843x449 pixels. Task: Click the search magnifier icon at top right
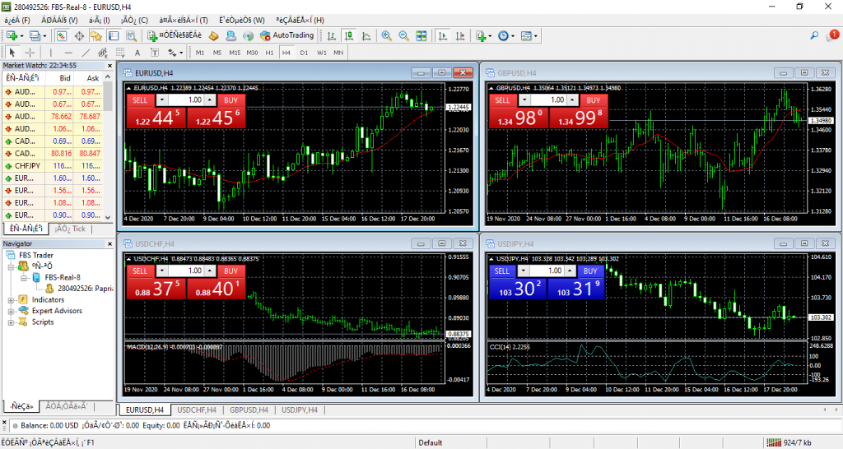click(x=814, y=35)
